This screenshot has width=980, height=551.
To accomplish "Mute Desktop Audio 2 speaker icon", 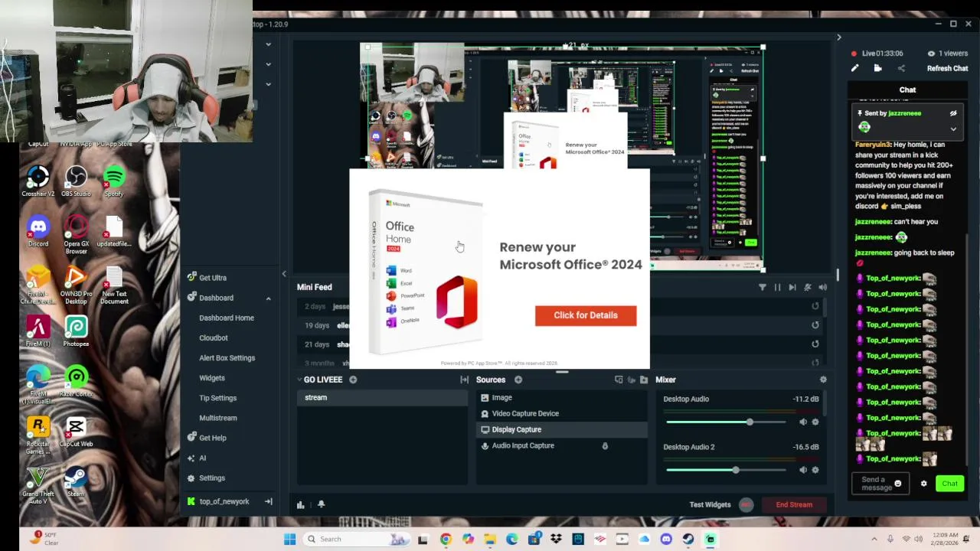I will (x=803, y=470).
